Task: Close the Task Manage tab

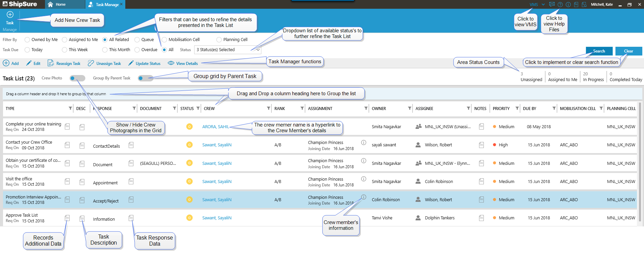Action: (x=121, y=4)
